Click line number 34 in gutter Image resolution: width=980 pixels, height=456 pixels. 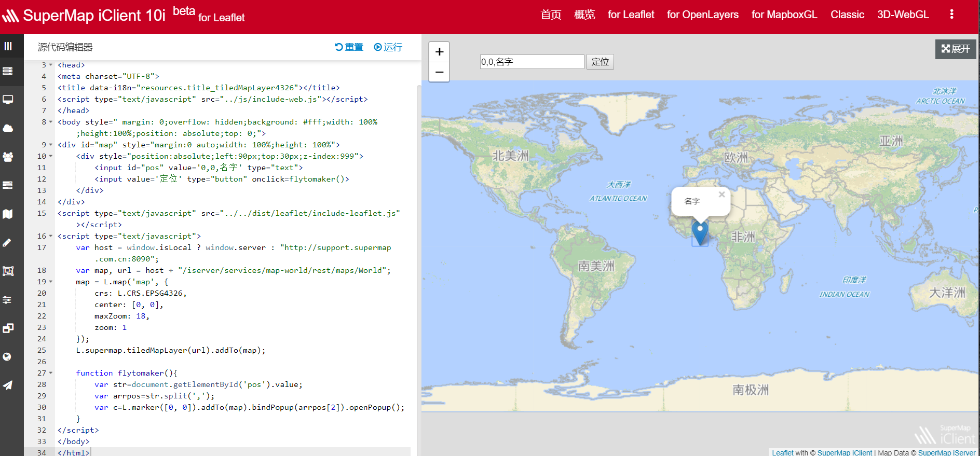click(42, 452)
